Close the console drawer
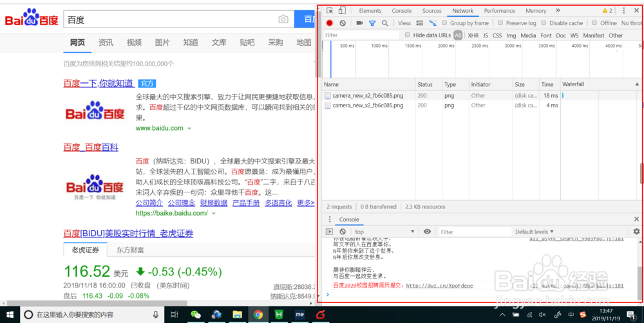 click(636, 219)
